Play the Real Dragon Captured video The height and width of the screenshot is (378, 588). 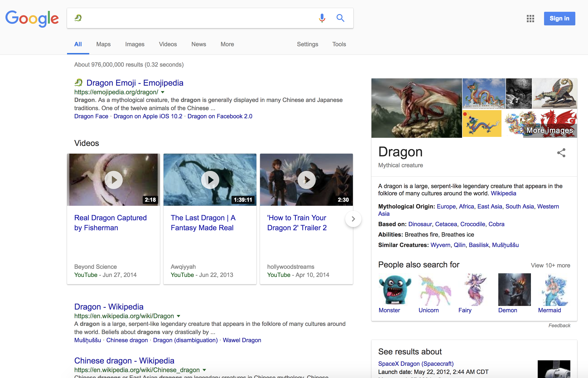click(113, 180)
